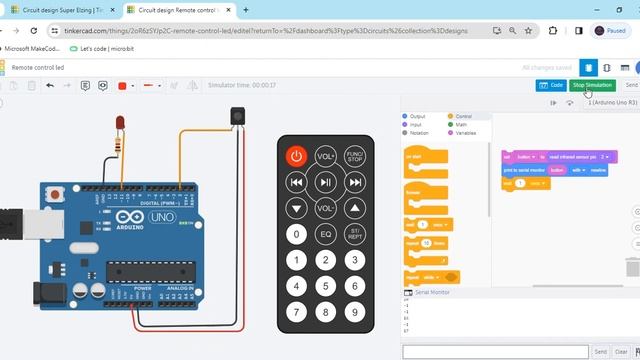Select Math block category

pos(457,124)
